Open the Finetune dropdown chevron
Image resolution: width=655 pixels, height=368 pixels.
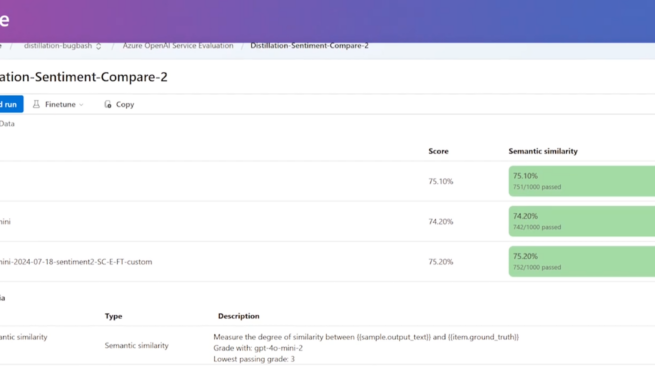click(x=81, y=104)
